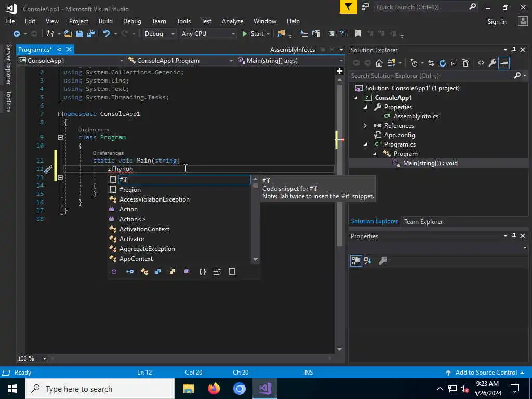The image size is (532, 399).
Task: Click the Categorized icon in Properties panel
Action: (x=356, y=261)
